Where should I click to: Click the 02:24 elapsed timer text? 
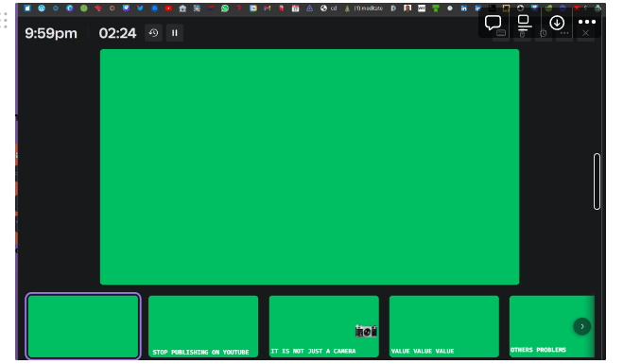[117, 33]
